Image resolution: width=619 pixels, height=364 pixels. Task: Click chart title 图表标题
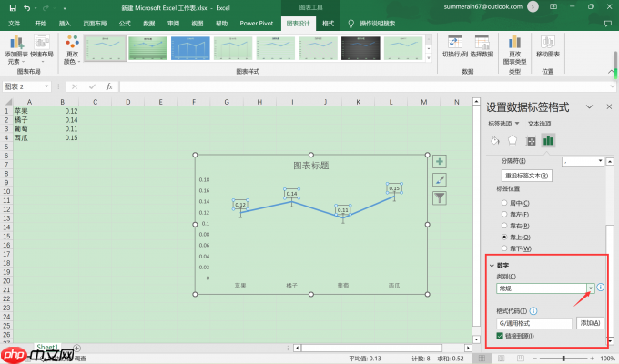pos(311,166)
